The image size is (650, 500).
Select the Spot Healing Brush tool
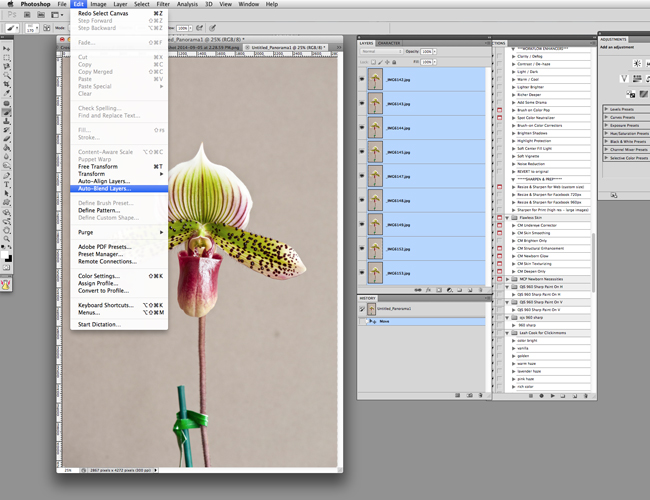coord(7,103)
